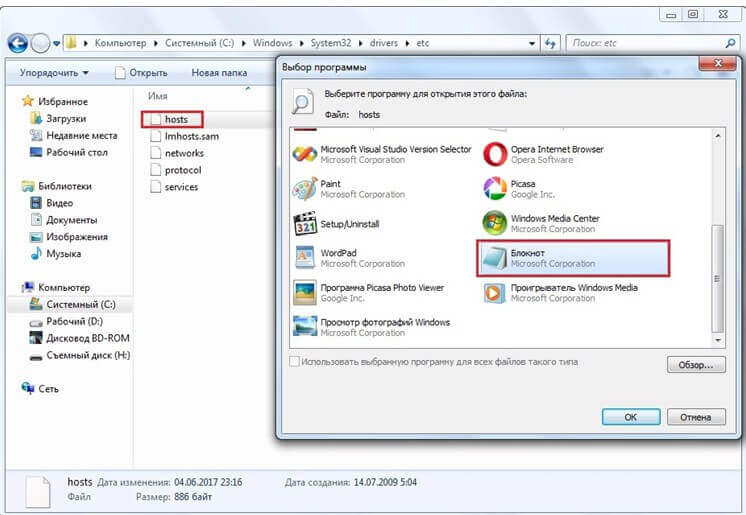This screenshot has width=746, height=515.
Task: Enable checkbox to always use selected program
Action: pos(294,362)
